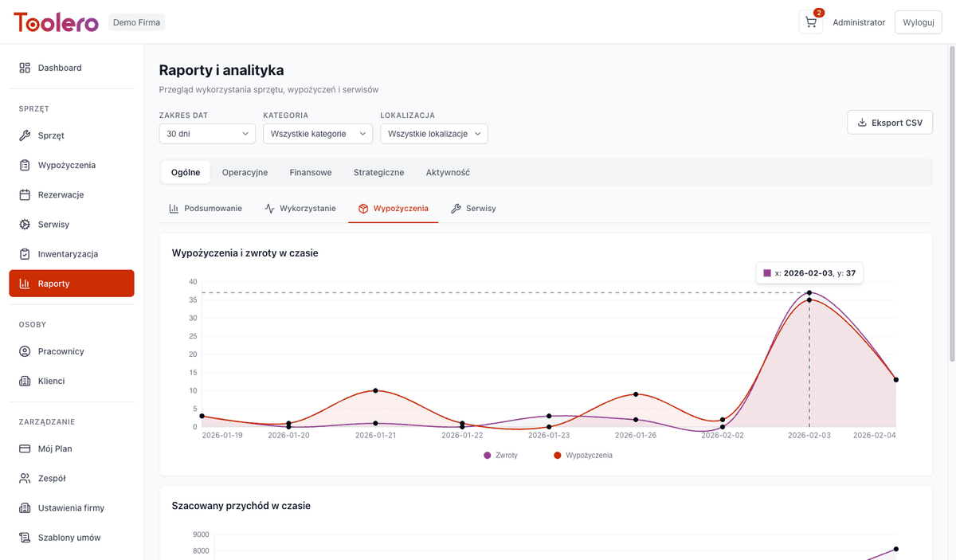Switch to the Finansowe tab

(x=311, y=172)
